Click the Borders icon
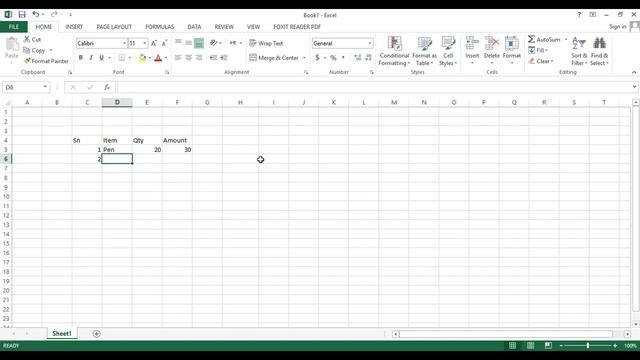This screenshot has height=360, width=640. click(122, 58)
